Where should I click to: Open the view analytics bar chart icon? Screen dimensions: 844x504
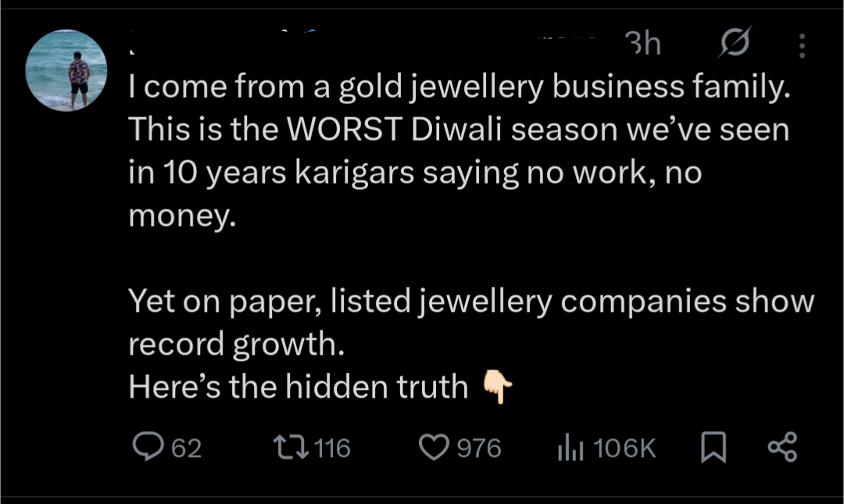pos(568,448)
